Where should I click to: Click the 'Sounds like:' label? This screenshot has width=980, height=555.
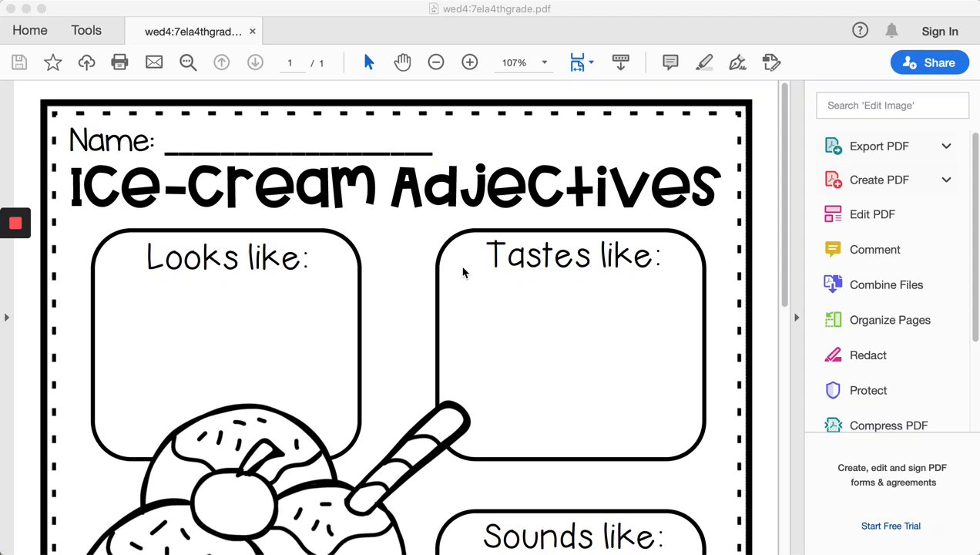click(x=572, y=535)
